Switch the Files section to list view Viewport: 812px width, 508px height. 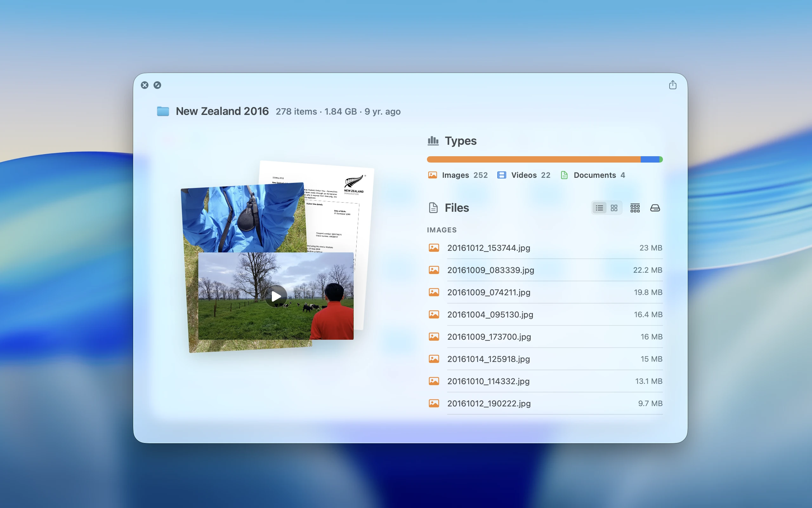coord(599,208)
